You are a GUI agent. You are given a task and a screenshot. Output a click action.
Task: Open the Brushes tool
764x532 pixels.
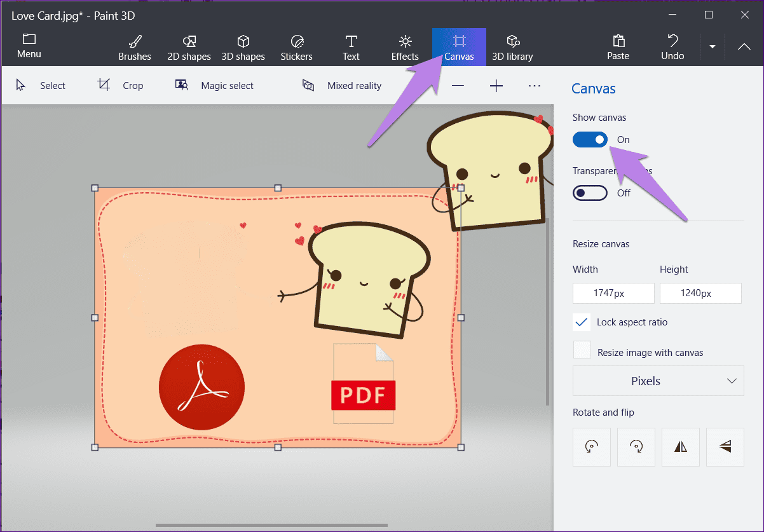pos(135,48)
